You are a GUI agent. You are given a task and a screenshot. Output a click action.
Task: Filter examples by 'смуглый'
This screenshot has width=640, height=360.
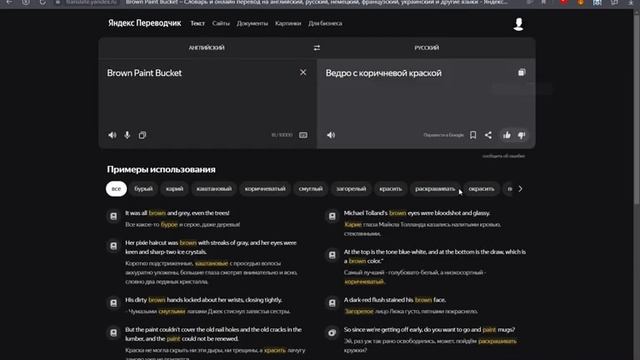pyautogui.click(x=311, y=189)
